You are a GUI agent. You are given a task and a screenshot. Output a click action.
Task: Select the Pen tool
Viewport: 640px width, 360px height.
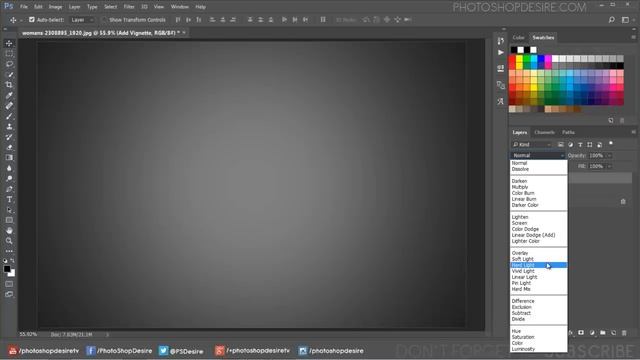pyautogui.click(x=9, y=189)
